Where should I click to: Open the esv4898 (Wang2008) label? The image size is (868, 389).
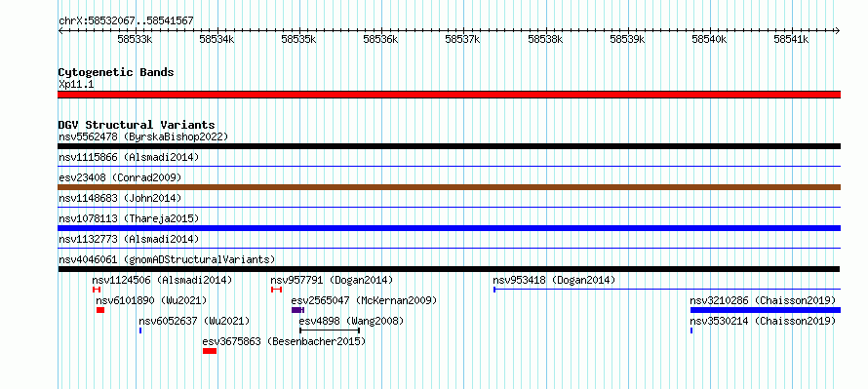[351, 321]
